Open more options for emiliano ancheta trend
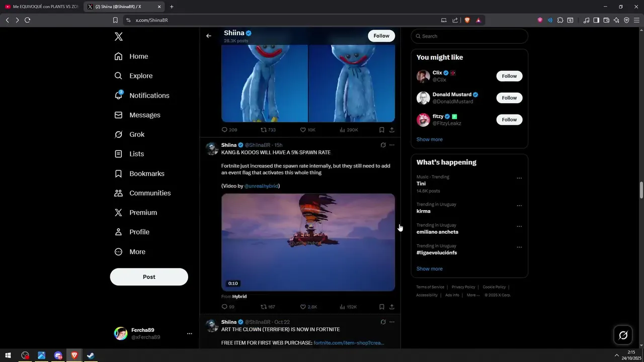Screen dimensions: 644x362 [519, 226]
